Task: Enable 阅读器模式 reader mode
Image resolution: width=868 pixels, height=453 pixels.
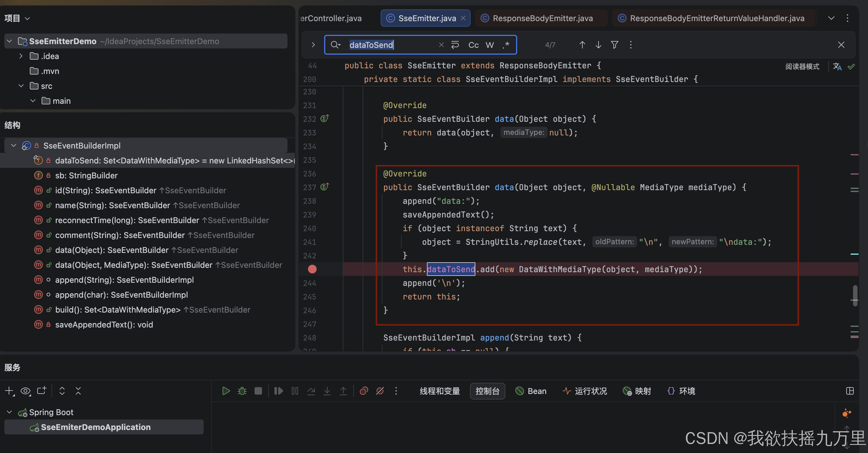Action: [x=802, y=66]
